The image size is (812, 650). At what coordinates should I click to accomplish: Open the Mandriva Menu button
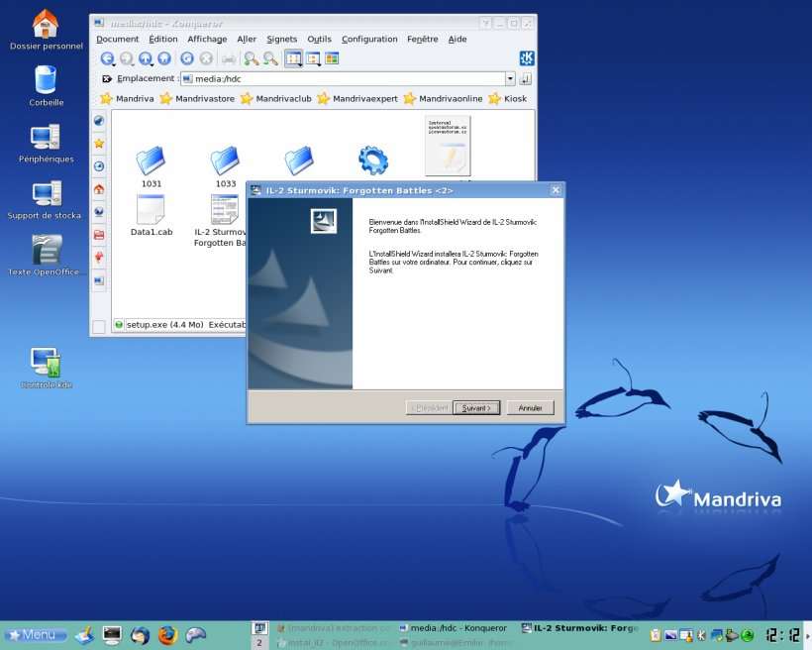pyautogui.click(x=37, y=635)
